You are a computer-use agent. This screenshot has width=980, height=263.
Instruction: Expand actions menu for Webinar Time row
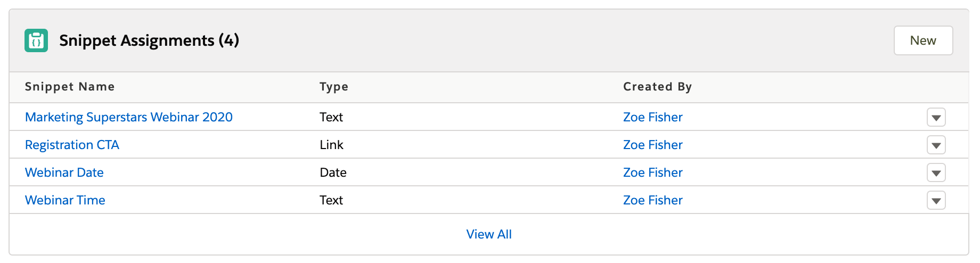(x=936, y=200)
